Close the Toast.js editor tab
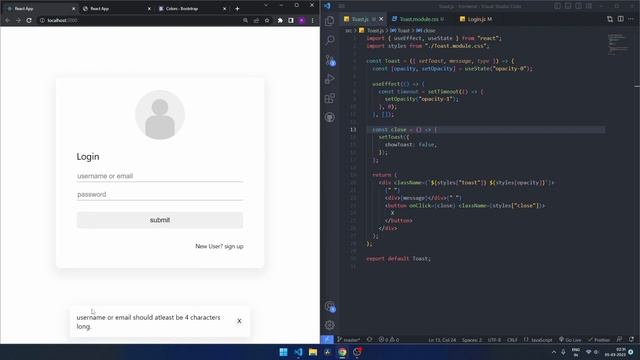Viewport: 640px width, 360px height. point(381,19)
